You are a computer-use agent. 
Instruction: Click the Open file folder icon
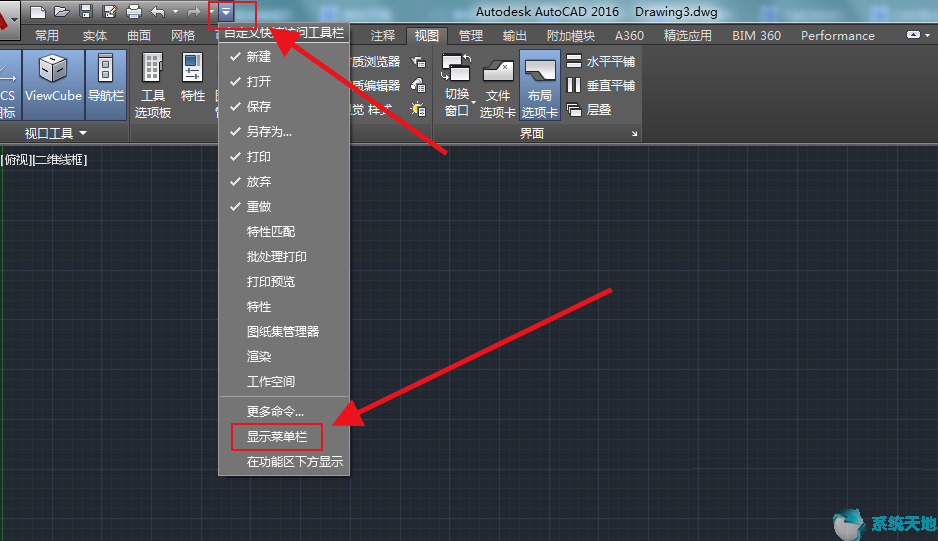pyautogui.click(x=62, y=11)
